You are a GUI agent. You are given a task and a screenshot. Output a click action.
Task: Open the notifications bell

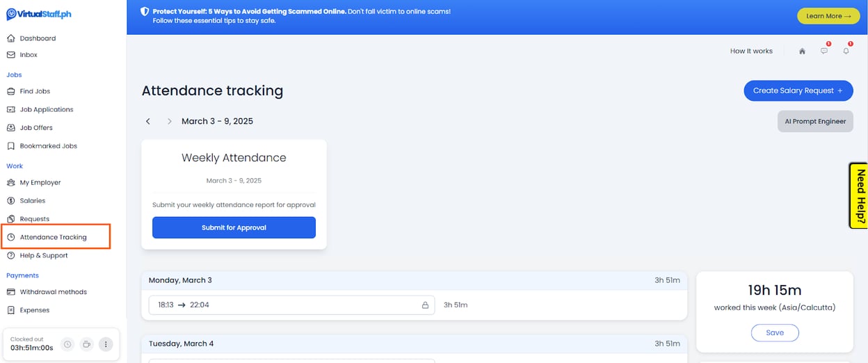[x=846, y=51]
